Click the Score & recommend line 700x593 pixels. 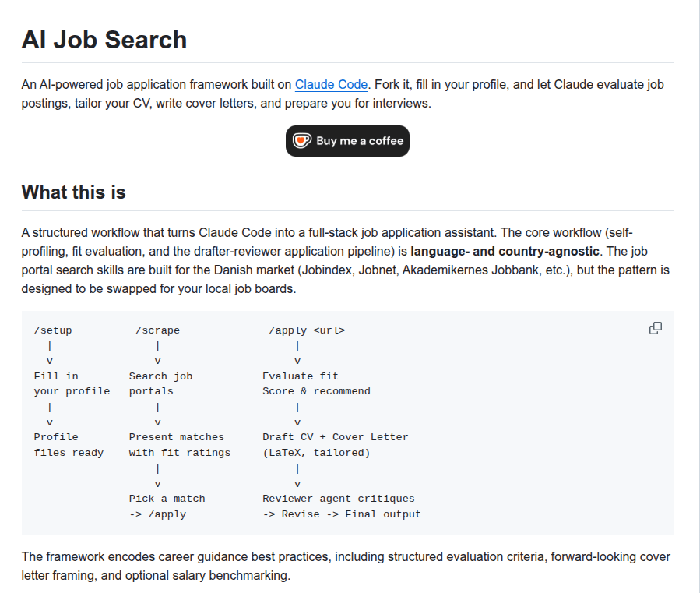coord(316,391)
